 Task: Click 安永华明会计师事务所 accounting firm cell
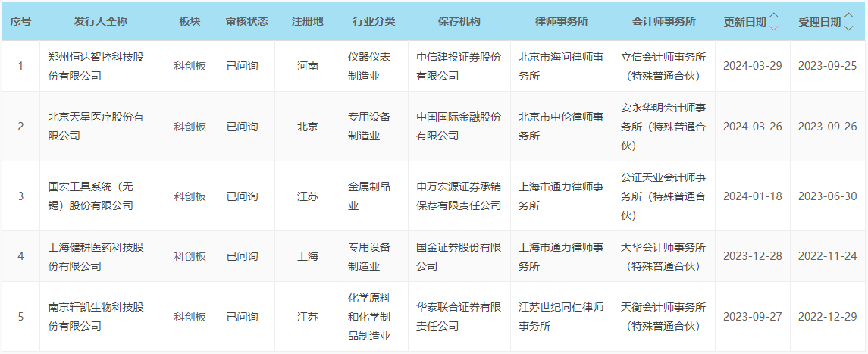point(664,127)
